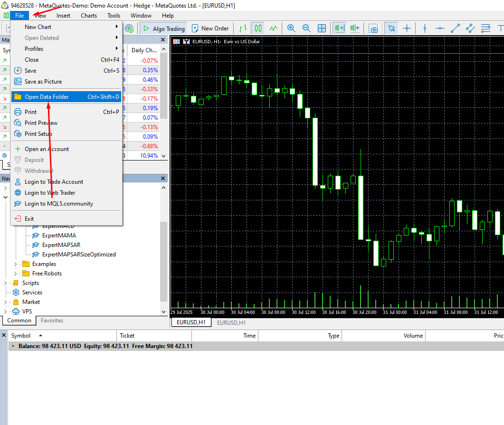
Task: Toggle chart auto scroll icon
Action: pos(339,28)
